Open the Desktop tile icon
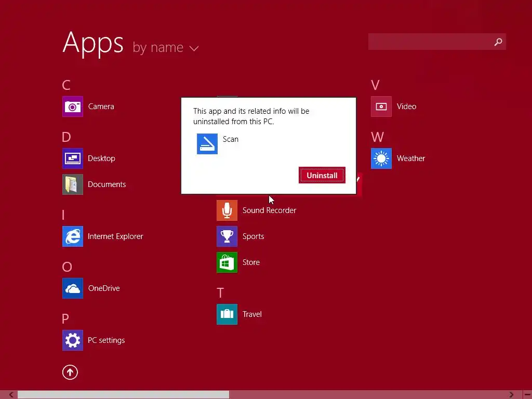This screenshot has height=399, width=532. coord(73,158)
